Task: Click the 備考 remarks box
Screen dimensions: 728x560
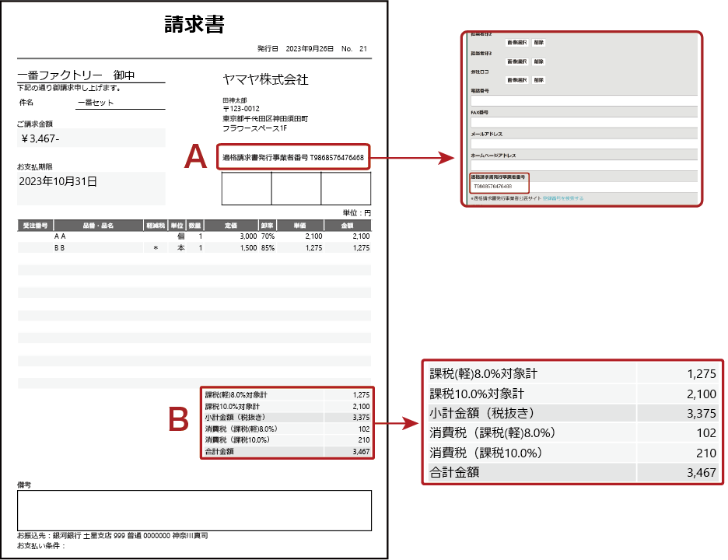Action: coord(194,509)
